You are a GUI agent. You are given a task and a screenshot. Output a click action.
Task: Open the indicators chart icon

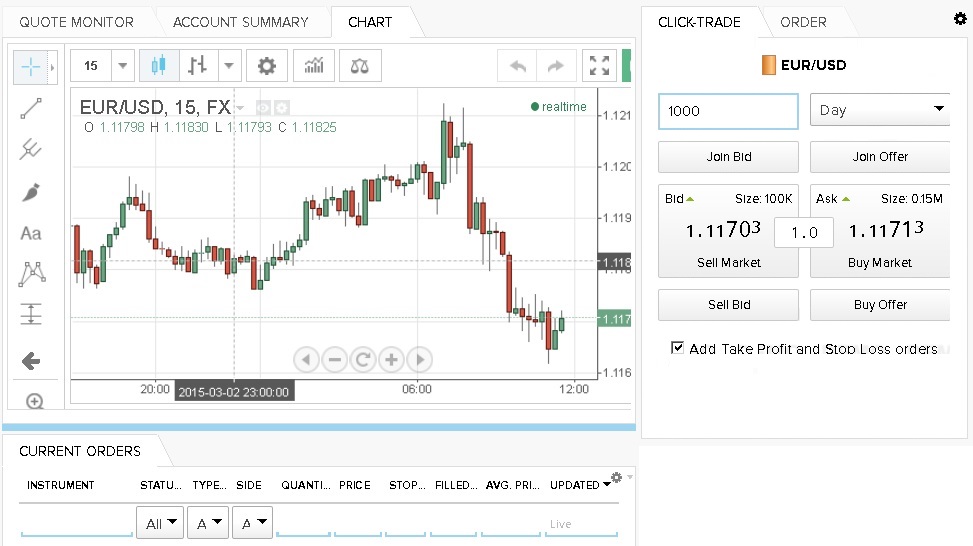pos(314,66)
